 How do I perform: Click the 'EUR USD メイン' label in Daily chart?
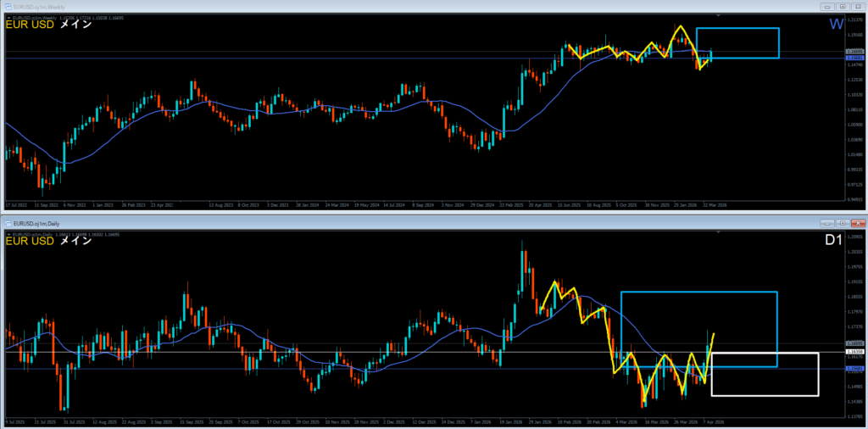pos(48,241)
